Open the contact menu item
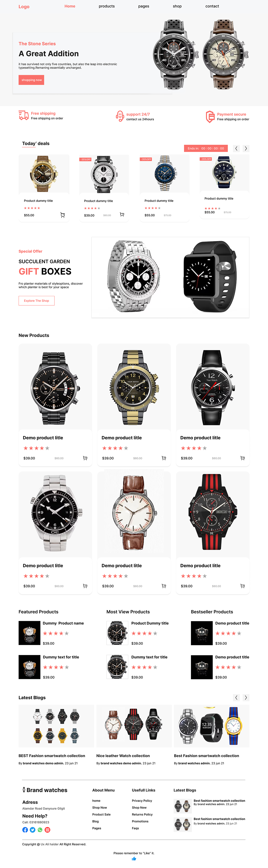 point(212,6)
